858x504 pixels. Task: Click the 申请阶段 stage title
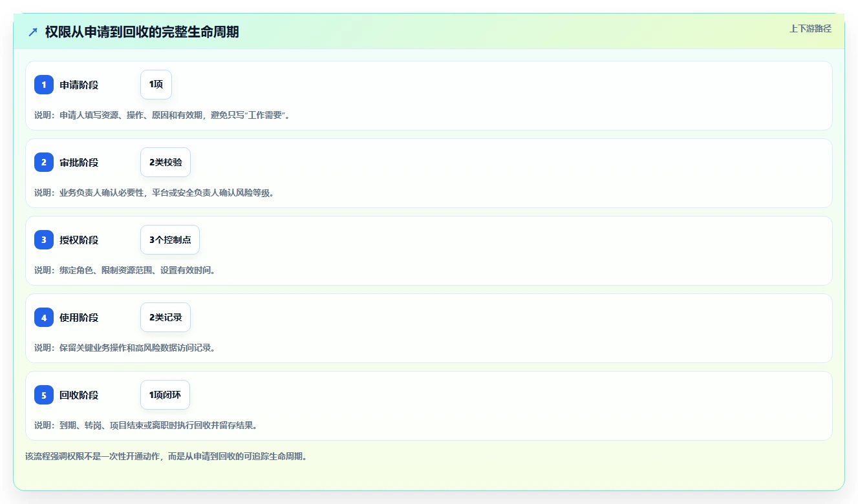point(79,85)
